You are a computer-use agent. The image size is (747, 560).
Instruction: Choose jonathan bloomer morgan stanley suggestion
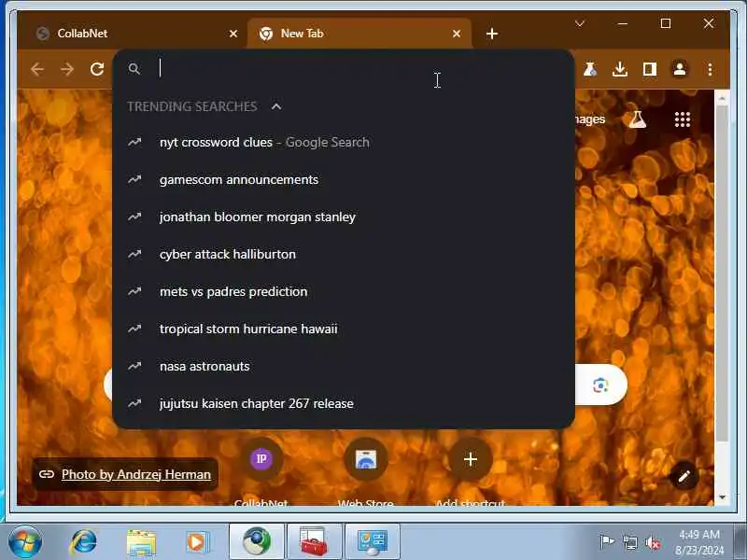tap(343, 217)
